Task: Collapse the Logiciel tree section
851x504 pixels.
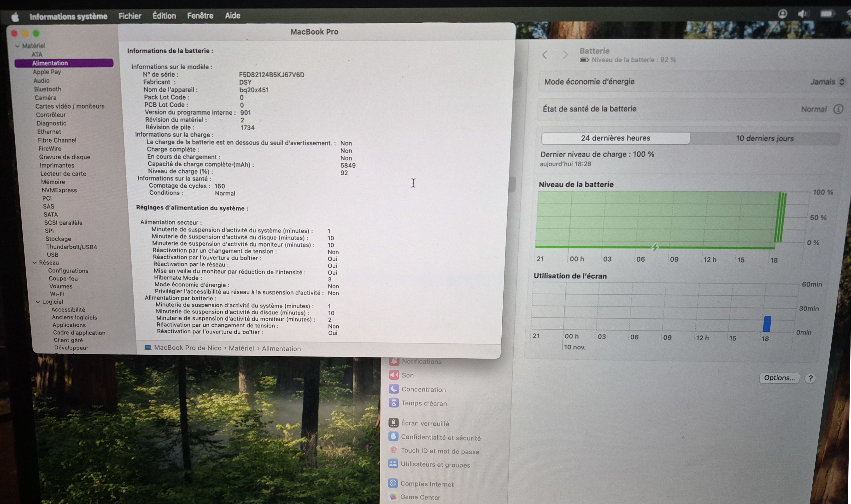Action: tap(38, 301)
